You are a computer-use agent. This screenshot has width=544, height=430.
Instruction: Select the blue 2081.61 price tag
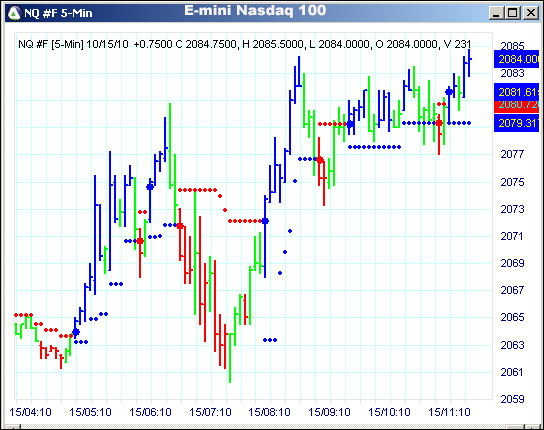(x=517, y=92)
